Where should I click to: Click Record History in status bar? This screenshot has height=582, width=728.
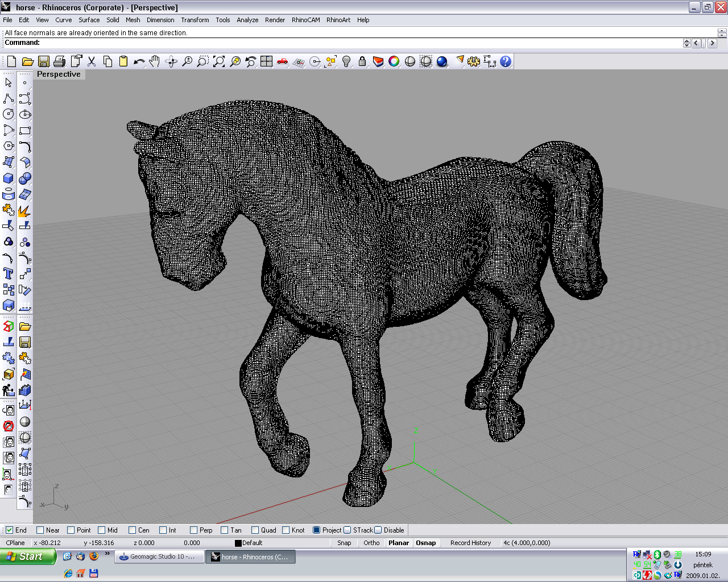pos(470,543)
